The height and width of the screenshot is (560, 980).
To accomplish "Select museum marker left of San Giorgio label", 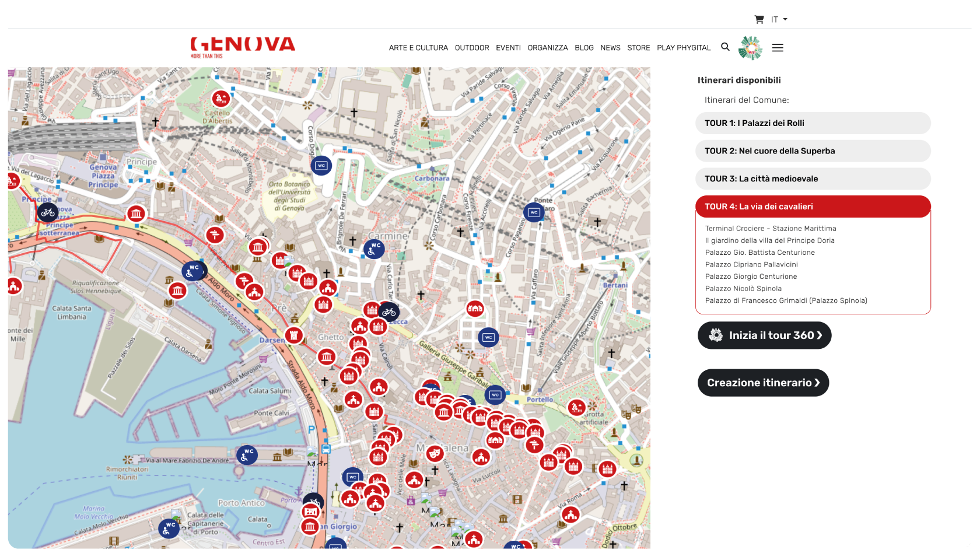I will (310, 527).
